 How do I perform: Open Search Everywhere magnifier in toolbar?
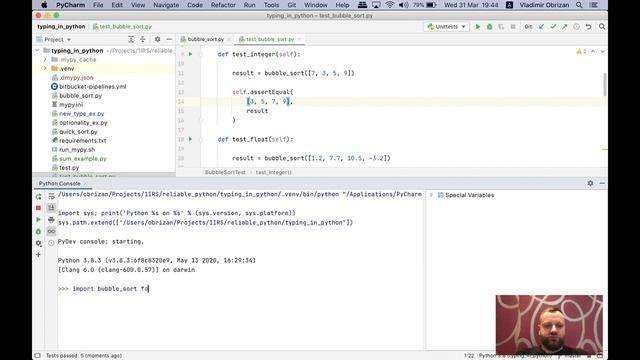(602, 27)
